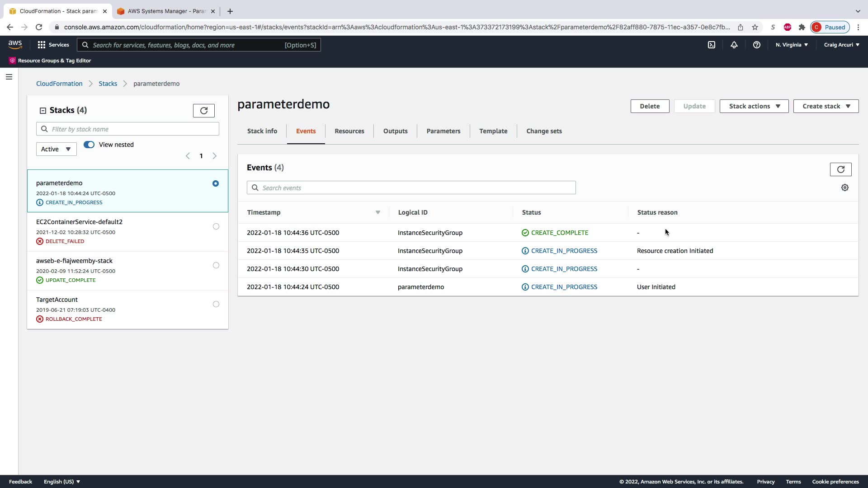Viewport: 868px width, 488px height.
Task: Open the Active filter dropdown
Action: click(x=56, y=149)
